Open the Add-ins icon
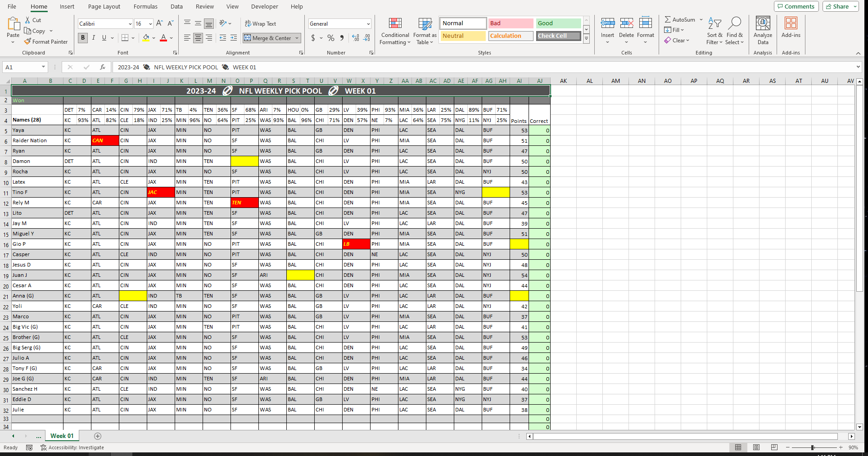 (x=791, y=23)
